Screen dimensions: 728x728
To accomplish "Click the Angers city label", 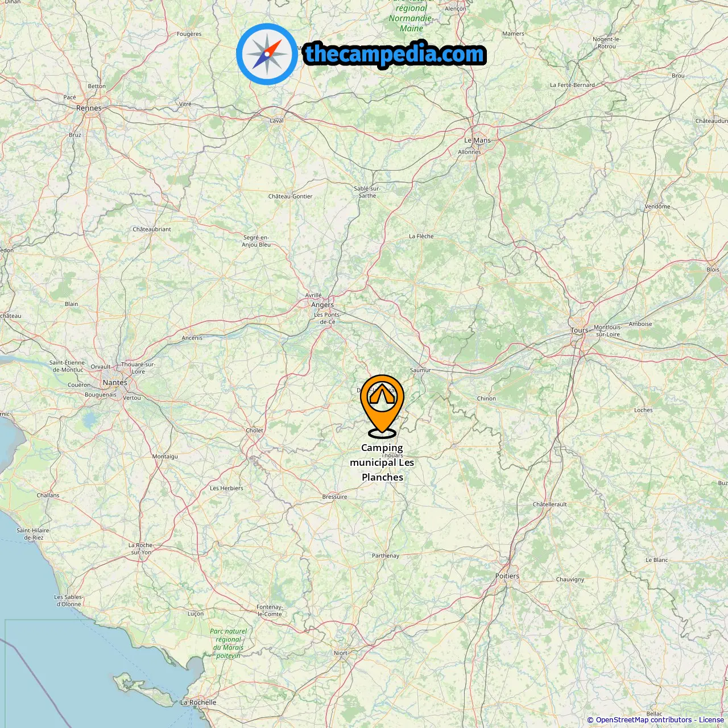I will pos(322,305).
